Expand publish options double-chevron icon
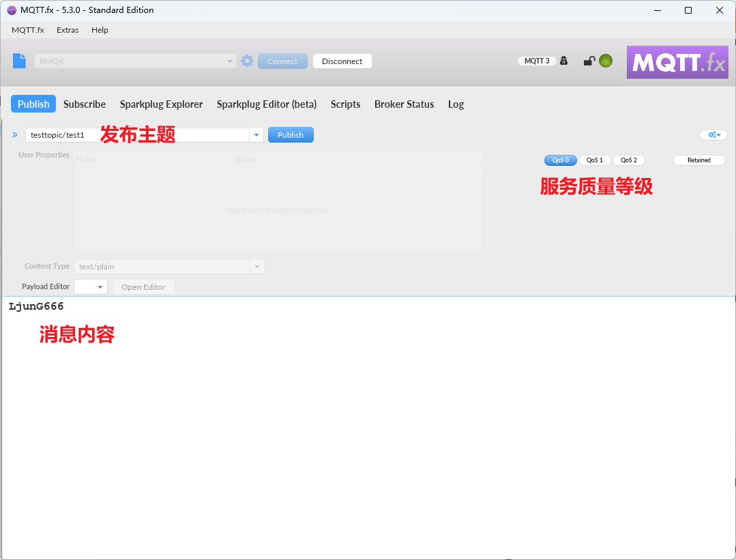The image size is (736, 560). [15, 135]
